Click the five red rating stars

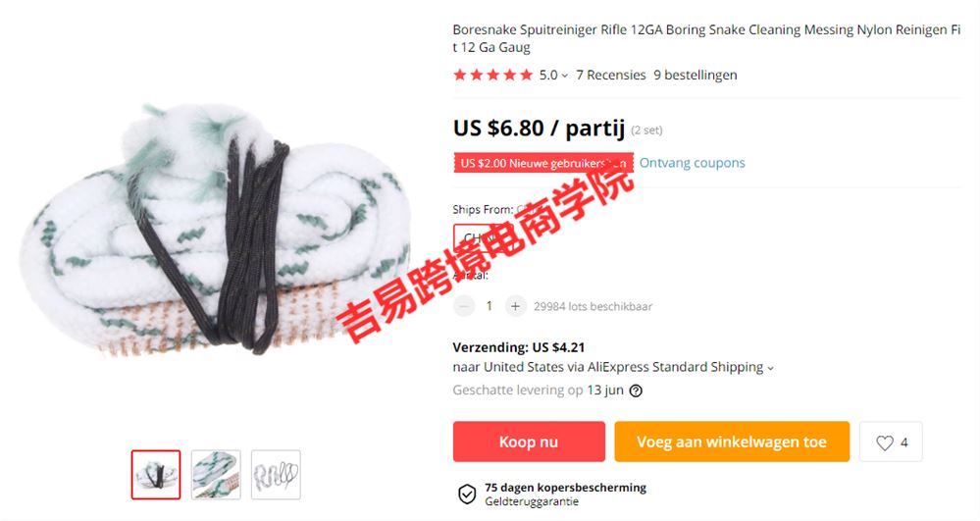coord(493,75)
